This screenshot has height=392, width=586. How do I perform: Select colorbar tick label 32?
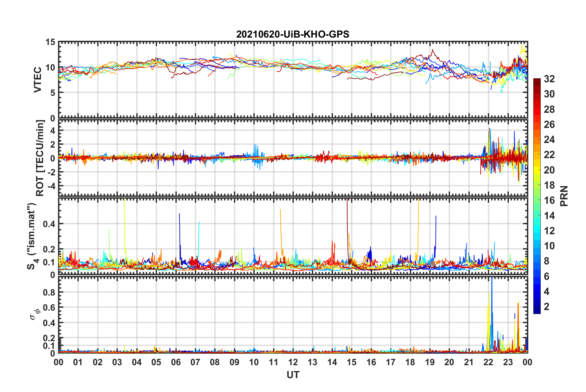click(x=549, y=79)
